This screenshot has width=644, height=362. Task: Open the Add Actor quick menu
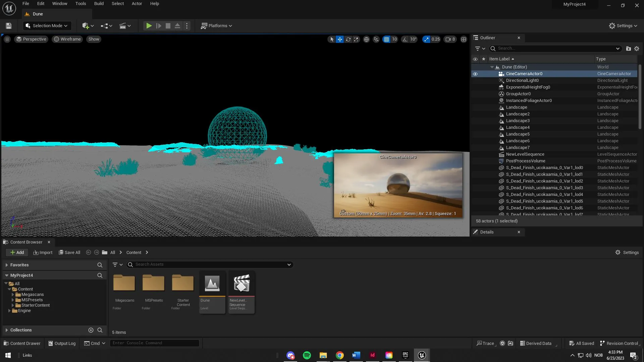point(88,26)
